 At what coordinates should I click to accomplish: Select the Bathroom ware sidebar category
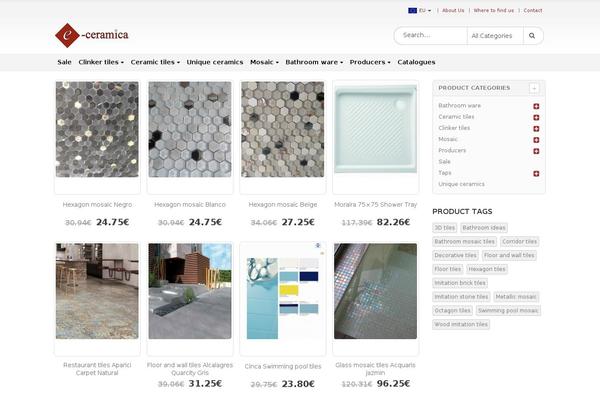(x=460, y=106)
